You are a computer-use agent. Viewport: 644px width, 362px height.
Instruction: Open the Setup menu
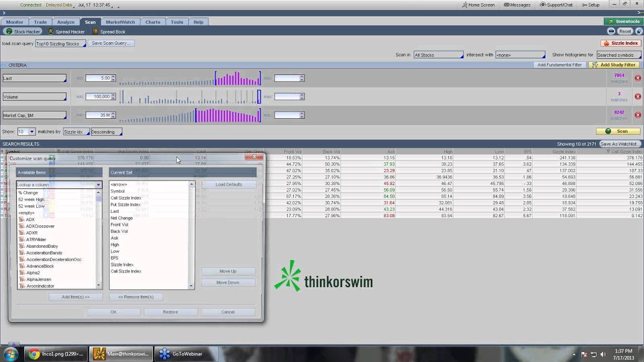(591, 5)
